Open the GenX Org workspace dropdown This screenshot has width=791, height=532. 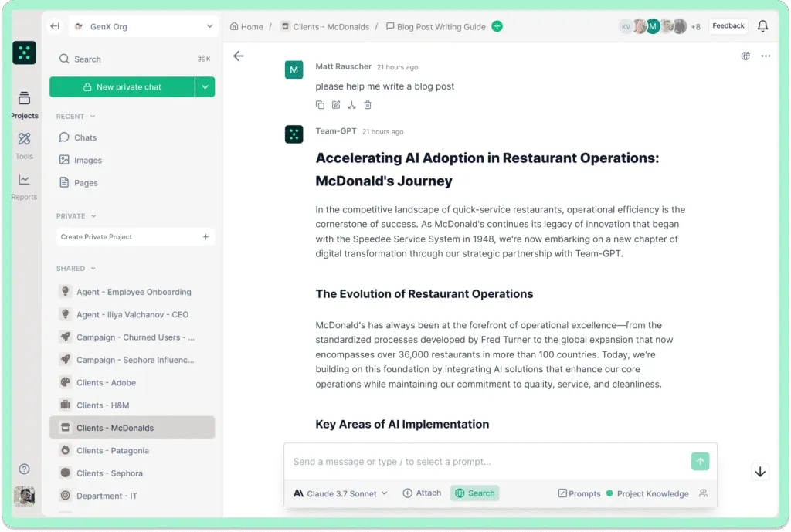pyautogui.click(x=144, y=26)
